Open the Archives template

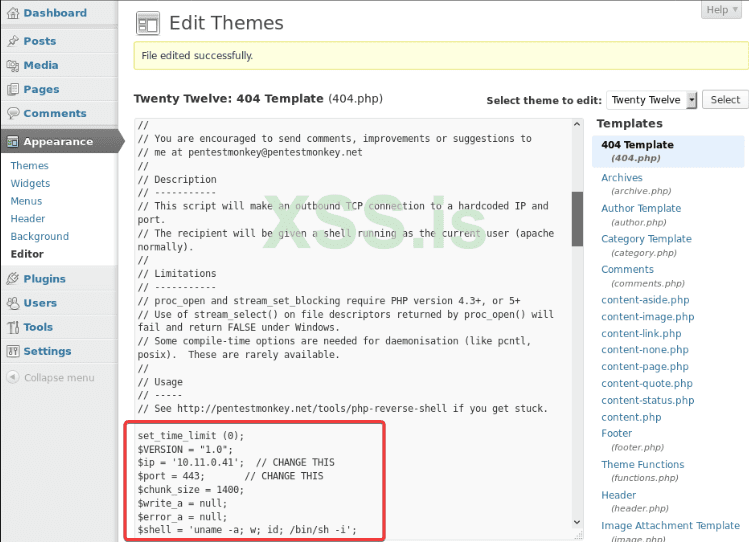(x=621, y=178)
